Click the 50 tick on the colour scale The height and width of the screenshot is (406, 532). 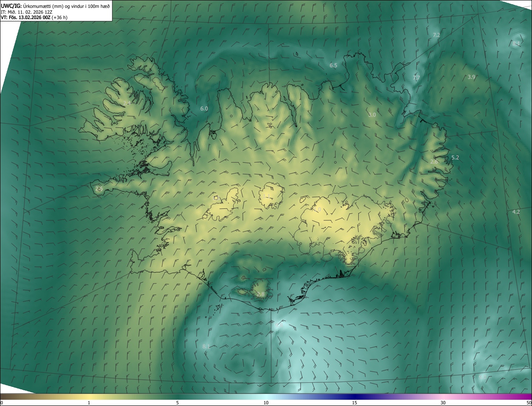529,403
